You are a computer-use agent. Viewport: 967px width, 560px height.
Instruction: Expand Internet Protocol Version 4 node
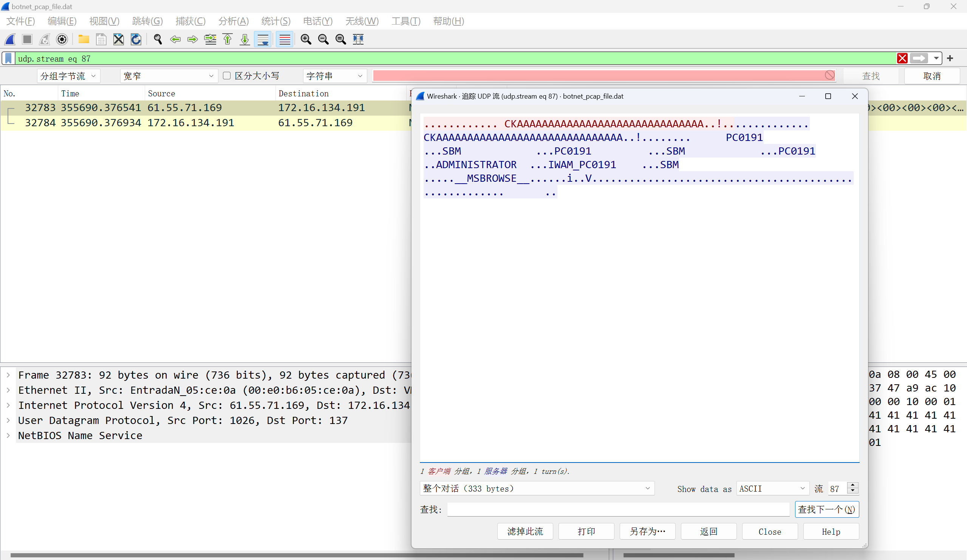(8, 405)
